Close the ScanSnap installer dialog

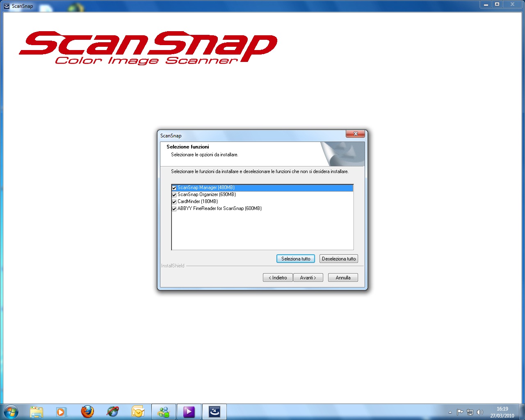(355, 134)
